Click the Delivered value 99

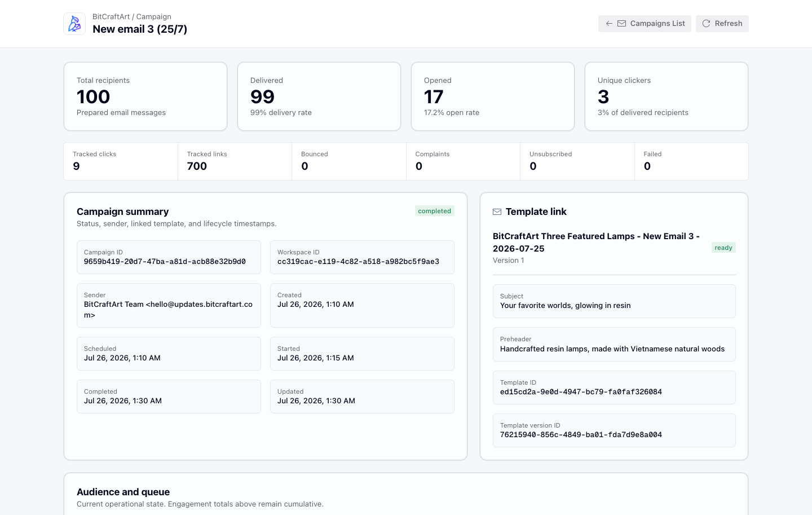[x=263, y=97]
